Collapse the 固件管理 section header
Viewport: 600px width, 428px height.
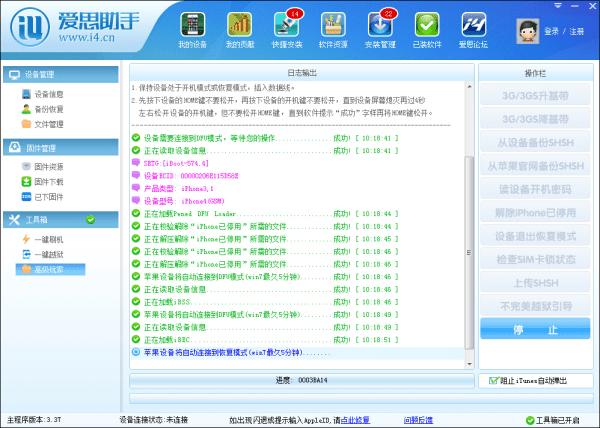click(x=61, y=147)
